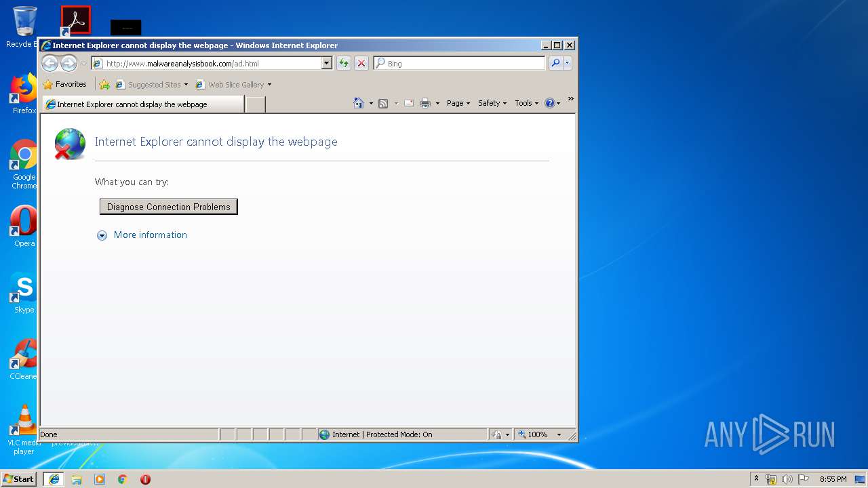Go back with the browser Back arrow
Screen dimensions: 868x488
(50, 63)
